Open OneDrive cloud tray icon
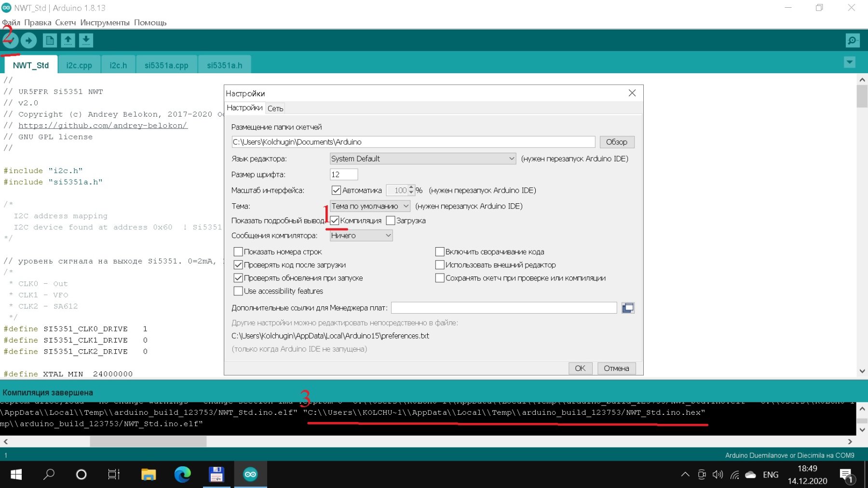Screen dimensions: 868x488 (750, 475)
